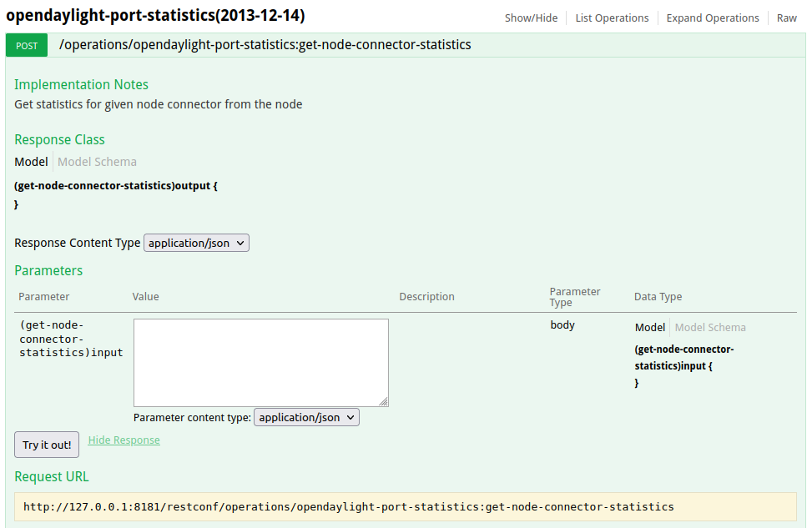
Task: Open the Parameter content type dropdown
Action: click(x=306, y=417)
